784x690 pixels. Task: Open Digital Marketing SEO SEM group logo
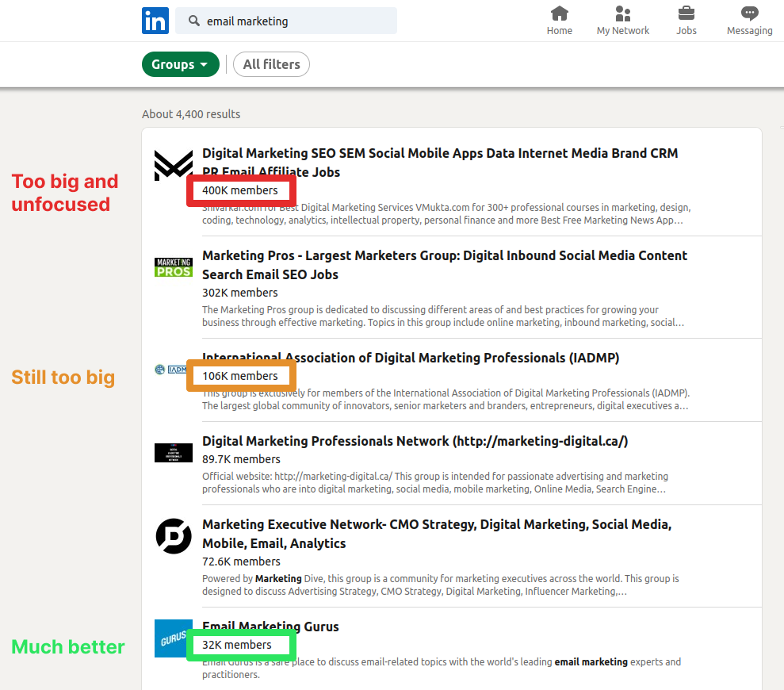[174, 165]
